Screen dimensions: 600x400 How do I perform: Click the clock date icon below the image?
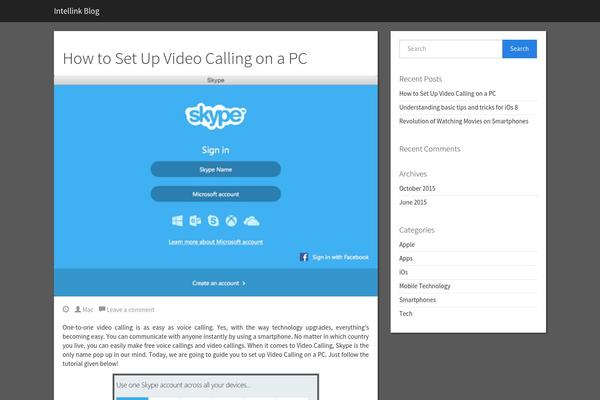[x=66, y=309]
